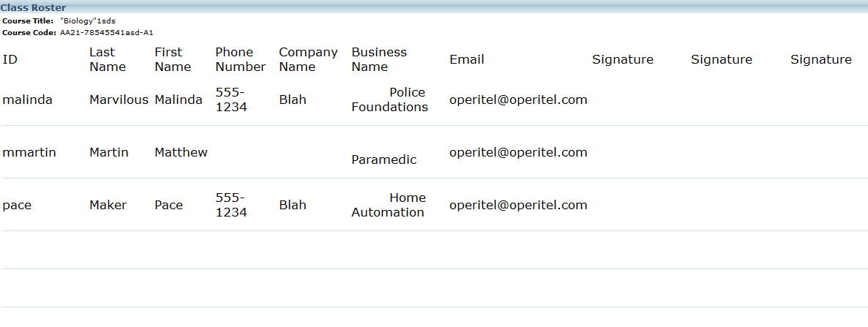Viewport: 868px width, 327px height.
Task: Select the pace ID cell
Action: [x=17, y=205]
